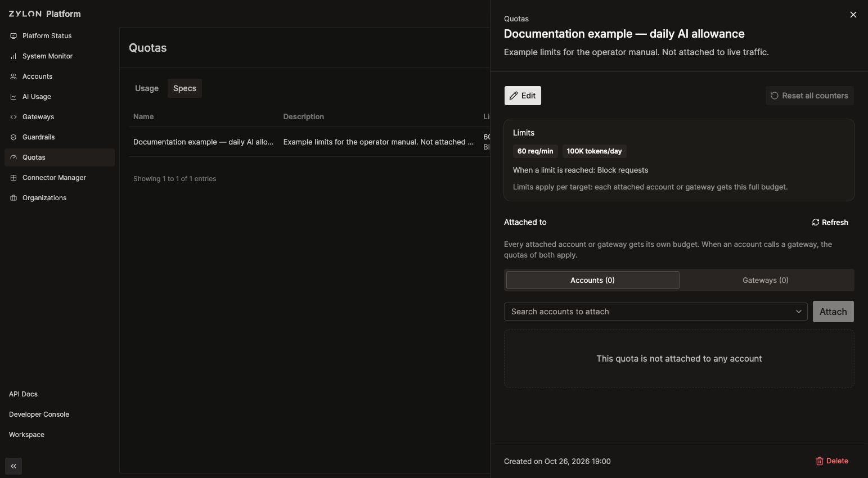Click the Connector Manager grid icon

click(14, 178)
